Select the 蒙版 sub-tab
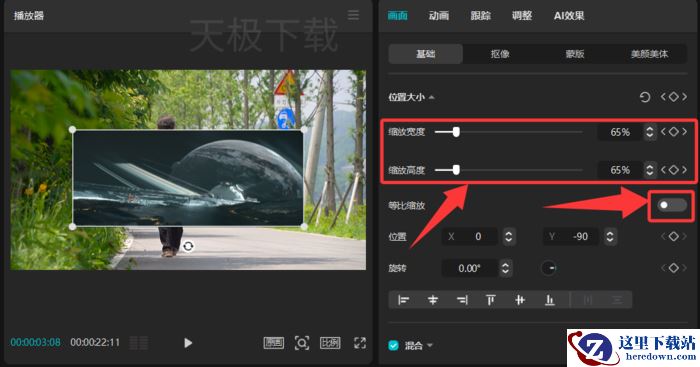Image resolution: width=700 pixels, height=367 pixels. tap(575, 54)
